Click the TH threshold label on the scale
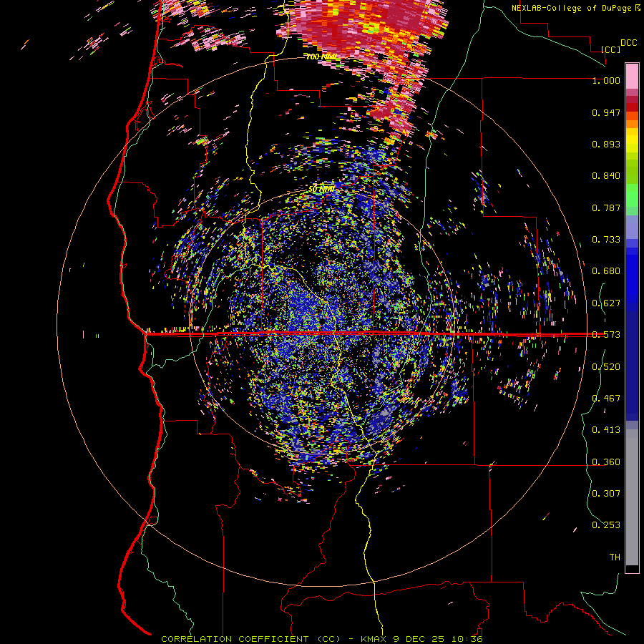This screenshot has width=644, height=644. coord(615,557)
